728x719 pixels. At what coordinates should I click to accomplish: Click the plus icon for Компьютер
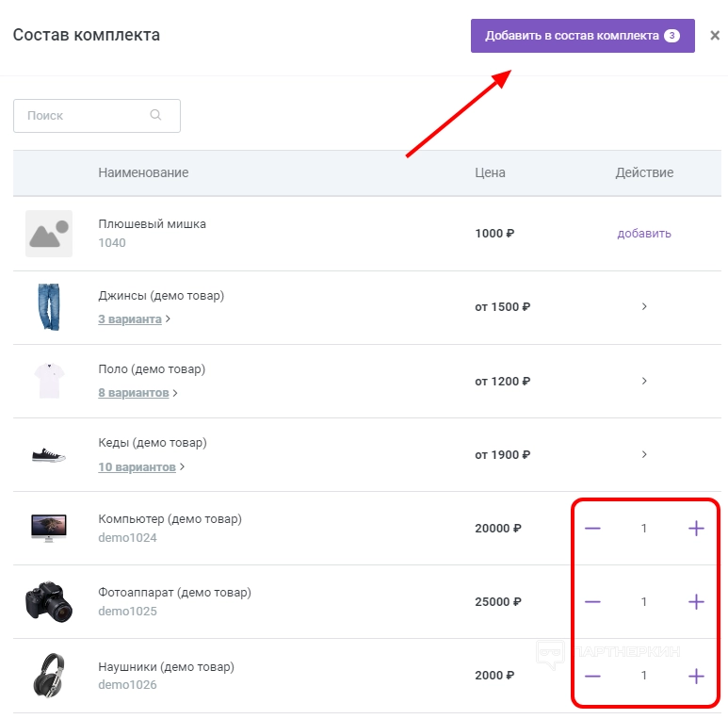pos(696,529)
